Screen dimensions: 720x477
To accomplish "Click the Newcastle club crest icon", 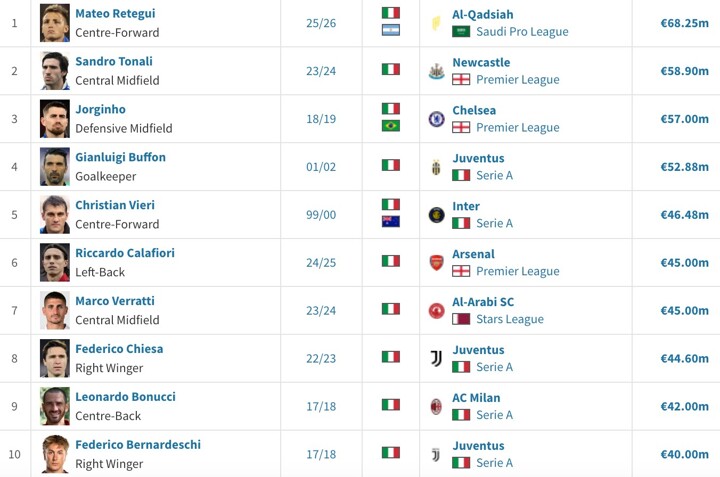I will coord(436,71).
